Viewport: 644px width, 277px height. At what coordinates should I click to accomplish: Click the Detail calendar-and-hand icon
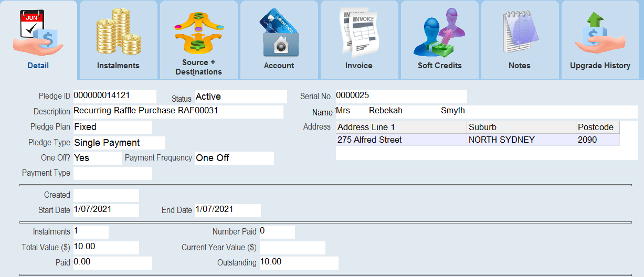[x=38, y=33]
